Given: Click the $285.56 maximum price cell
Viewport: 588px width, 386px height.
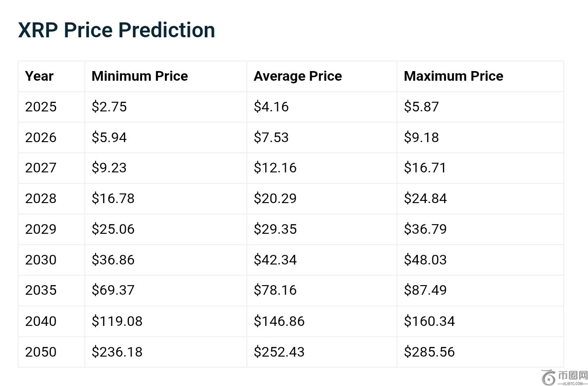Looking at the screenshot, I should coord(429,352).
